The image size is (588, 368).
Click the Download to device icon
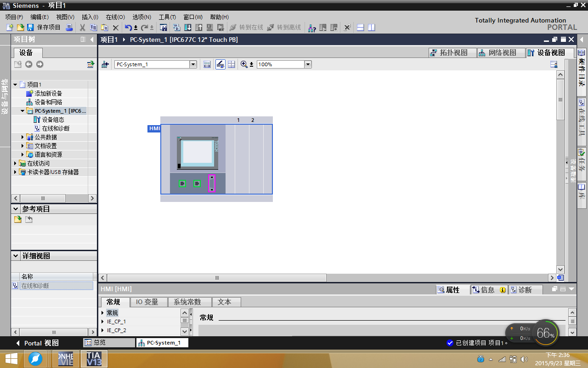click(x=187, y=28)
